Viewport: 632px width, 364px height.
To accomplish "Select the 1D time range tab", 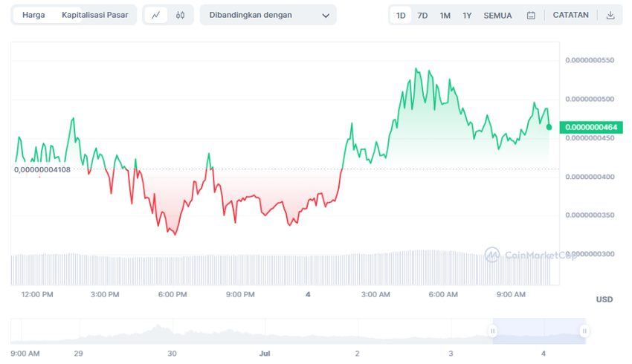I will 401,15.
